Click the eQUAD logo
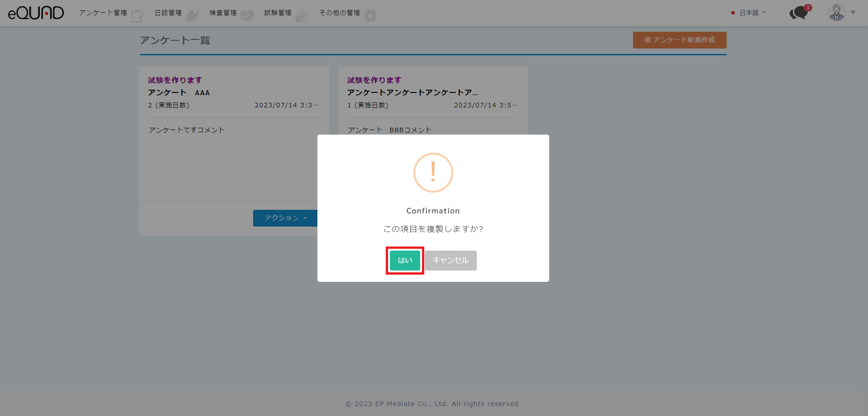Image resolution: width=868 pixels, height=416 pixels. click(x=36, y=13)
